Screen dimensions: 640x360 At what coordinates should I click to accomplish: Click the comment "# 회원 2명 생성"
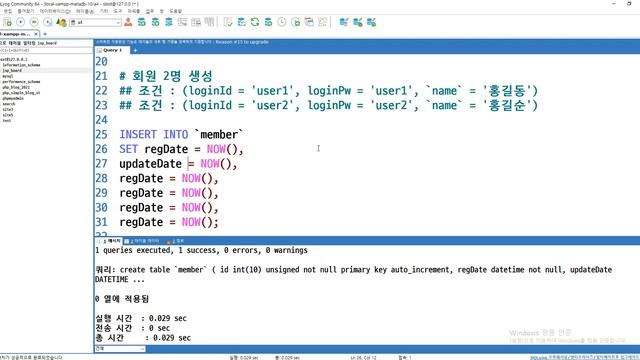click(x=166, y=76)
